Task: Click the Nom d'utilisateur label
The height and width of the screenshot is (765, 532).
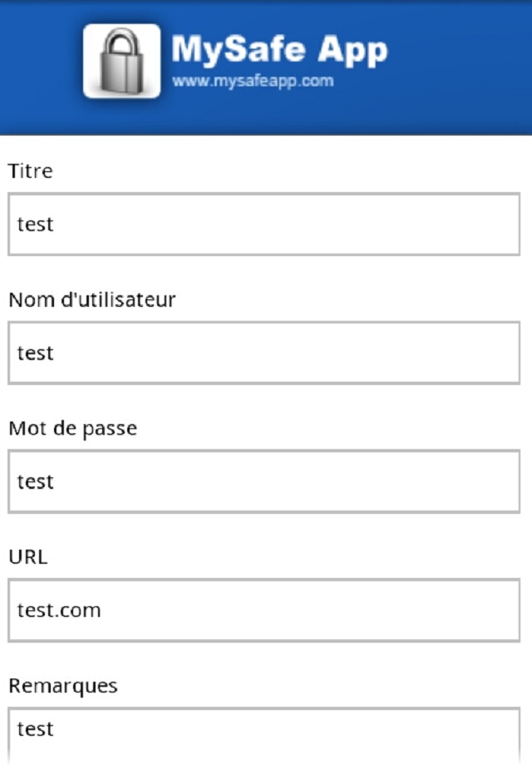Action: point(92,300)
